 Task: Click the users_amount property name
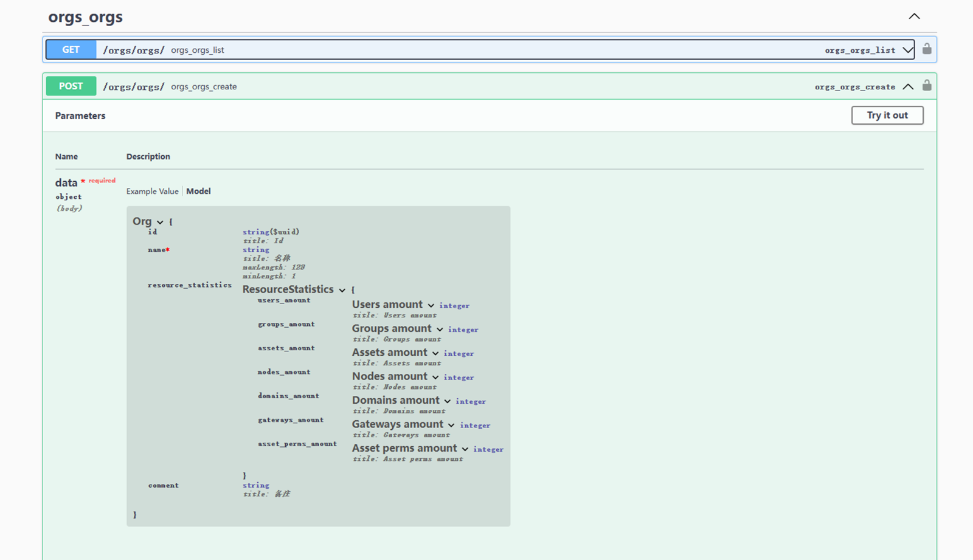(x=284, y=300)
